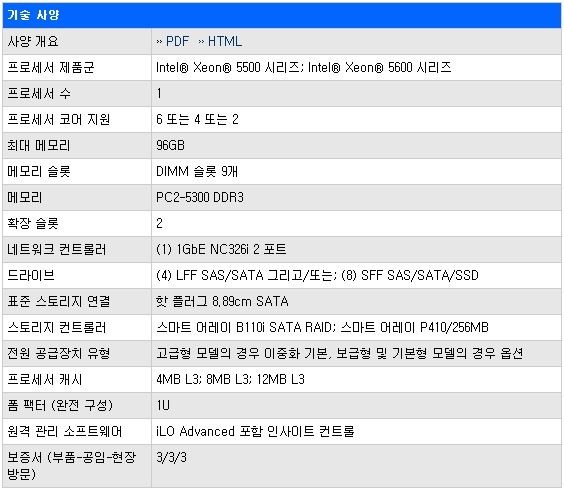Click the 표준 스토리지 연결 label
Screen dimensions: 564x489
59,301
